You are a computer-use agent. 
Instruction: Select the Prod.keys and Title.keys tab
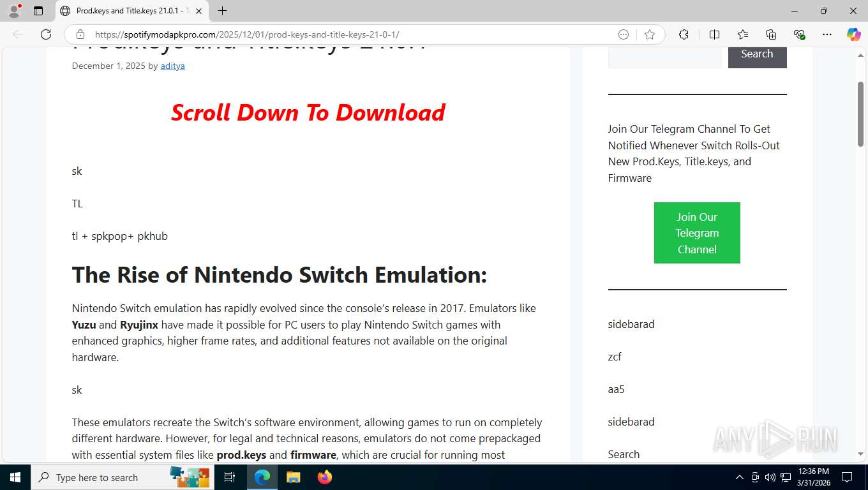131,11
